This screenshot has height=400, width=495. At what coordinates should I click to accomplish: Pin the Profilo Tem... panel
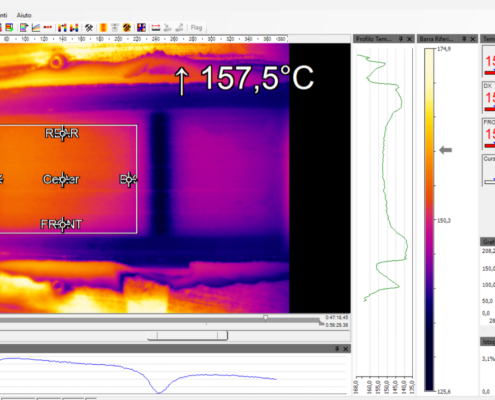pos(401,39)
